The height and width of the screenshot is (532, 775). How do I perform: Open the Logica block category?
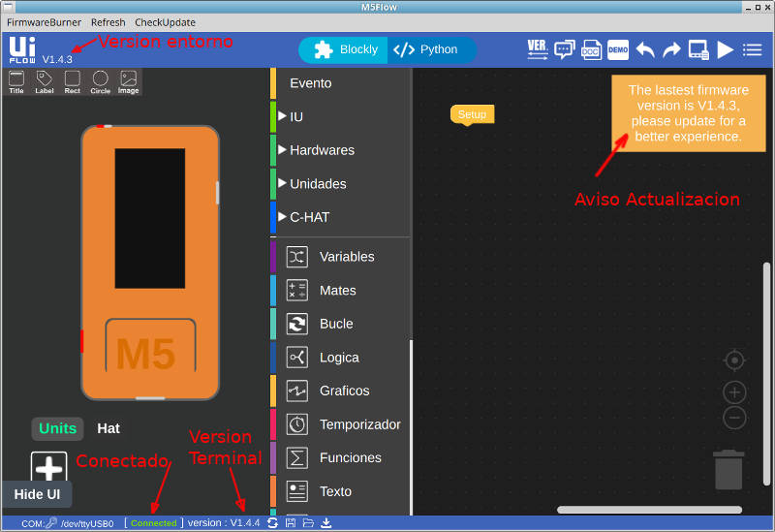click(341, 358)
